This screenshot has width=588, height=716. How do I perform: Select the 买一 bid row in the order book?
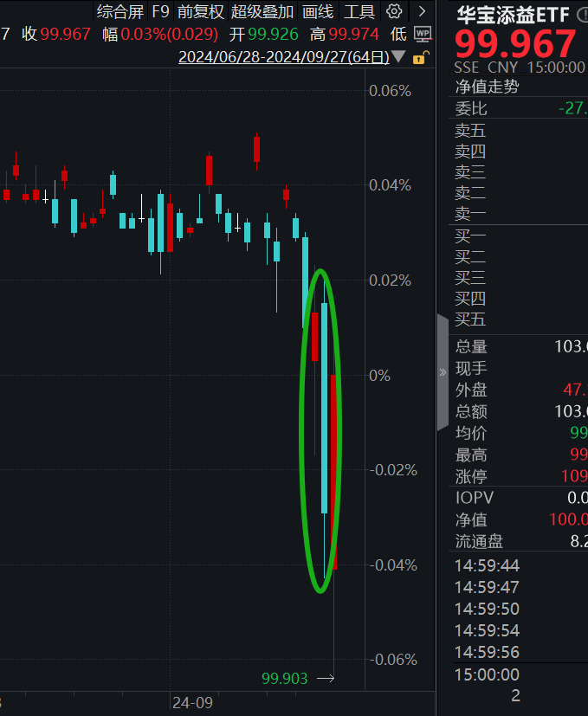click(471, 235)
